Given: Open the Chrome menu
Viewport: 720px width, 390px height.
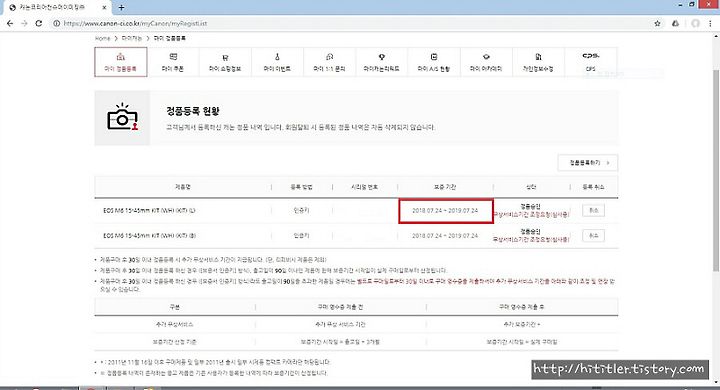Looking at the screenshot, I should (711, 23).
